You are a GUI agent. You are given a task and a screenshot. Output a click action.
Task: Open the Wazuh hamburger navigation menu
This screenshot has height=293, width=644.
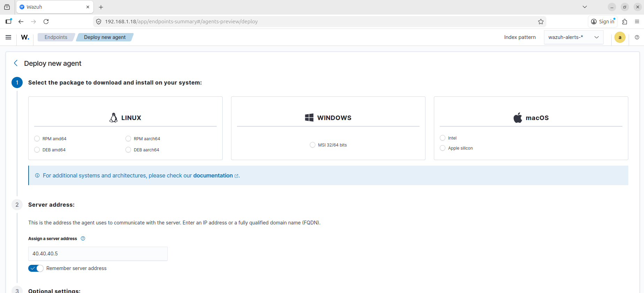8,37
